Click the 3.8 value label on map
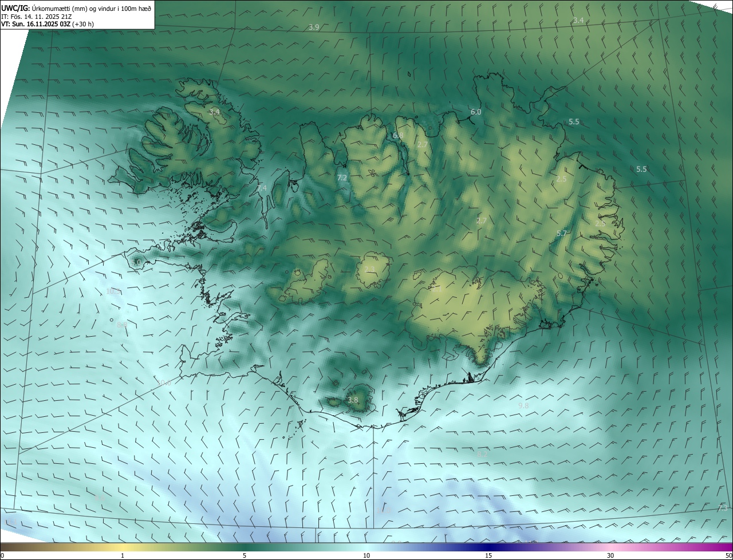This screenshot has height=560, width=733. 353,400
